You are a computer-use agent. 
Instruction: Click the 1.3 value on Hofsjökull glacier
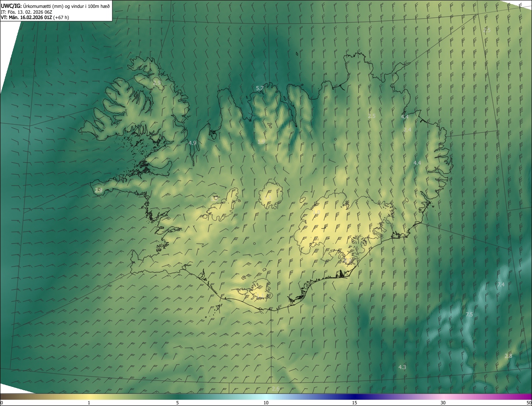(267, 198)
